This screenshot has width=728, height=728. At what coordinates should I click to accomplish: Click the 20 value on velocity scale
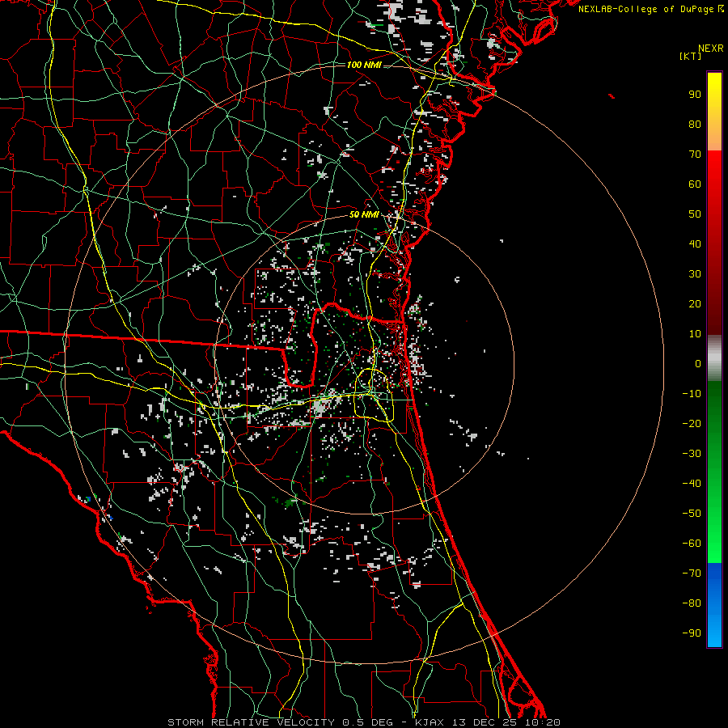695,304
